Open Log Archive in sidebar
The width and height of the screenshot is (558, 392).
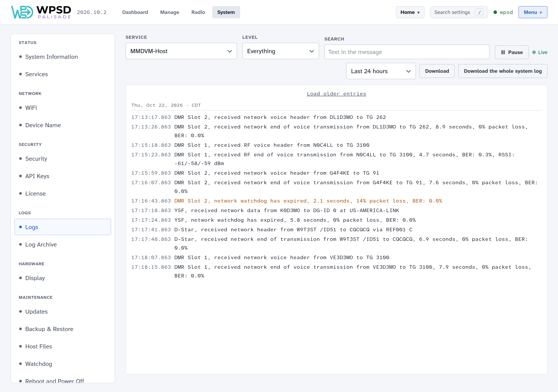pos(63,244)
